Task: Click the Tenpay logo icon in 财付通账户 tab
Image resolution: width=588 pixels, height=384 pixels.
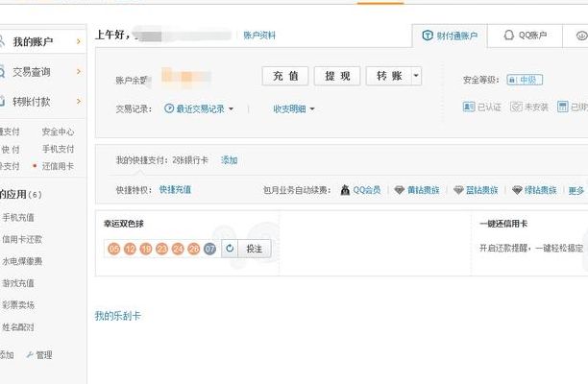Action: click(x=428, y=36)
